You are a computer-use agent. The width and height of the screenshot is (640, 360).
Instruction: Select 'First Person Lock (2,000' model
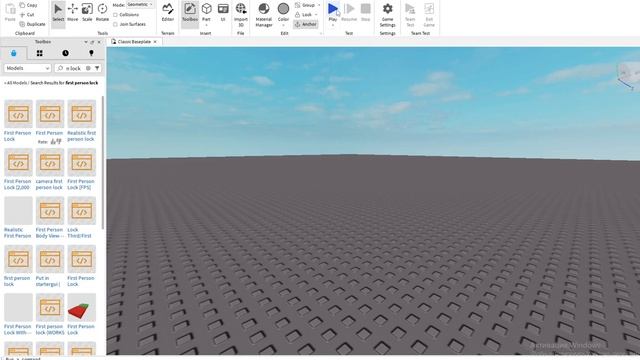18,169
